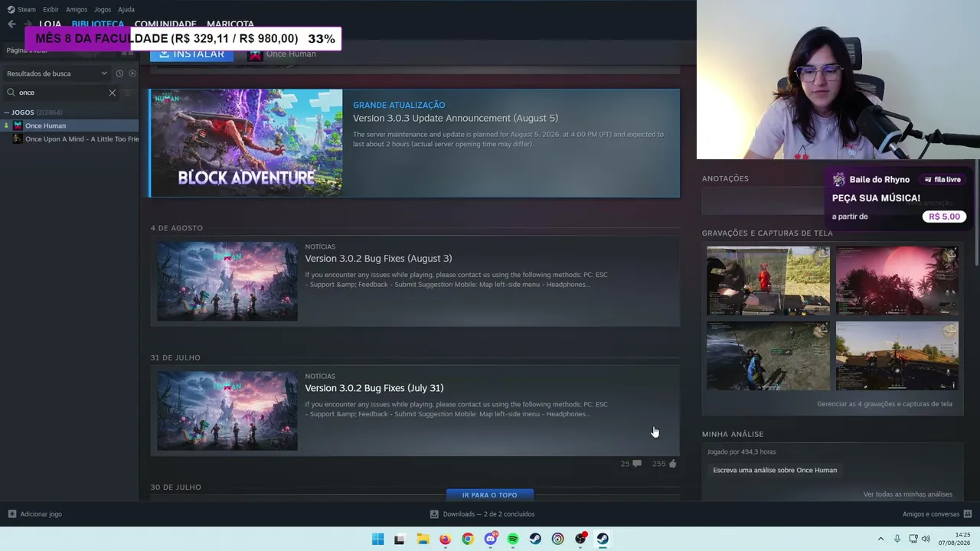The image size is (980, 551).
Task: Open Discord from the taskbar
Action: pos(491,539)
